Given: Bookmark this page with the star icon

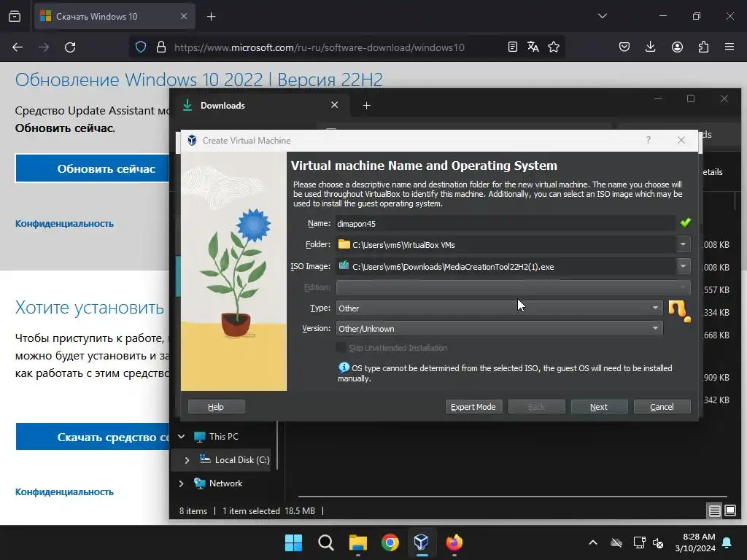Looking at the screenshot, I should tap(554, 47).
